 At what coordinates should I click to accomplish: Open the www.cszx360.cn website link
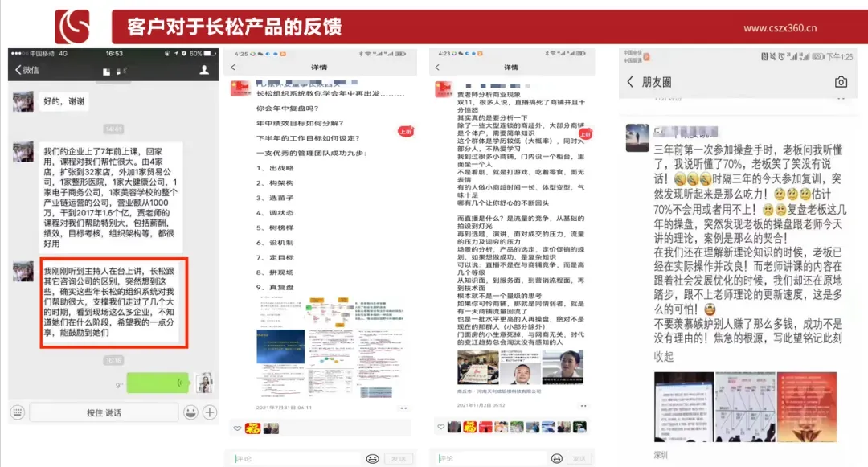pyautogui.click(x=780, y=27)
